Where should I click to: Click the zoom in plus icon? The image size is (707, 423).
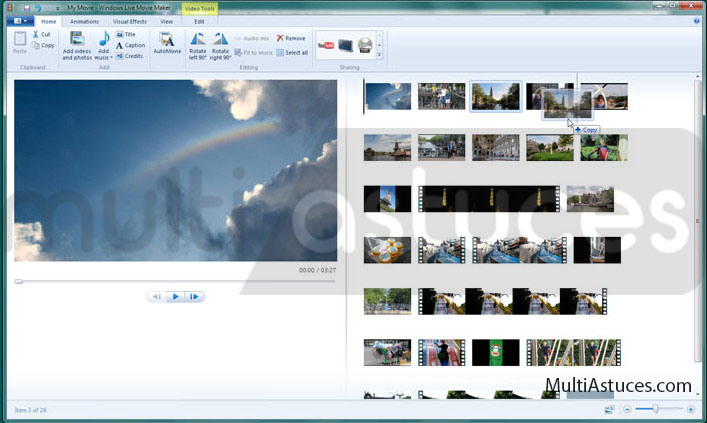pos(690,409)
